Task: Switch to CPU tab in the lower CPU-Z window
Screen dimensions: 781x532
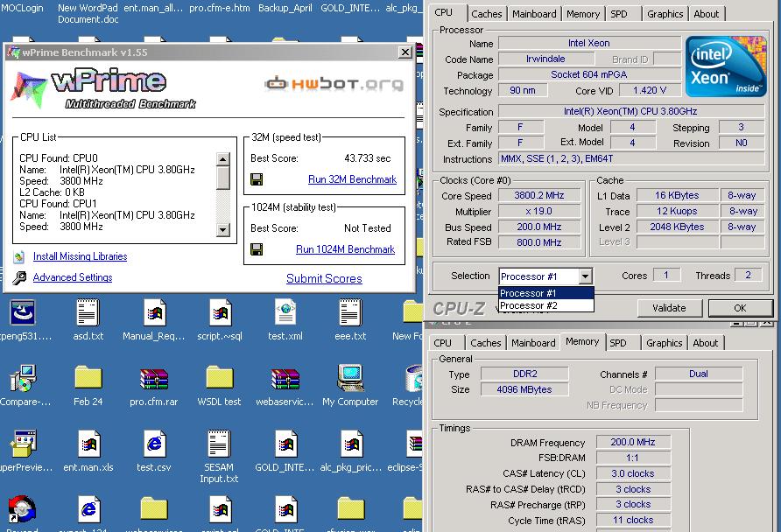Action: tap(443, 343)
